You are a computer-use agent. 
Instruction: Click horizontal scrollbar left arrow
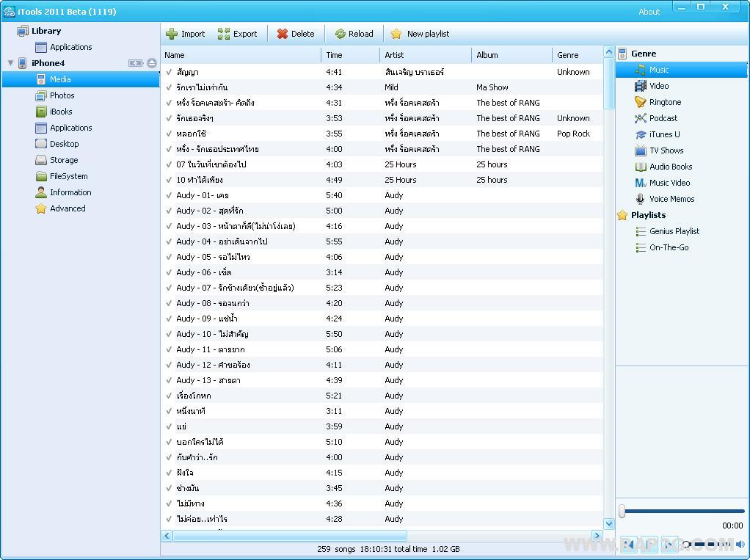(167, 536)
